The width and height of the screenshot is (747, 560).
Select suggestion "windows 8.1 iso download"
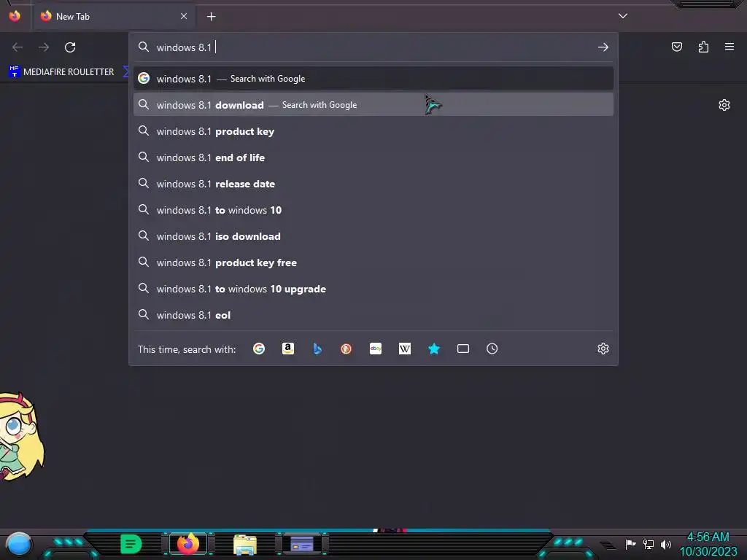click(x=373, y=236)
